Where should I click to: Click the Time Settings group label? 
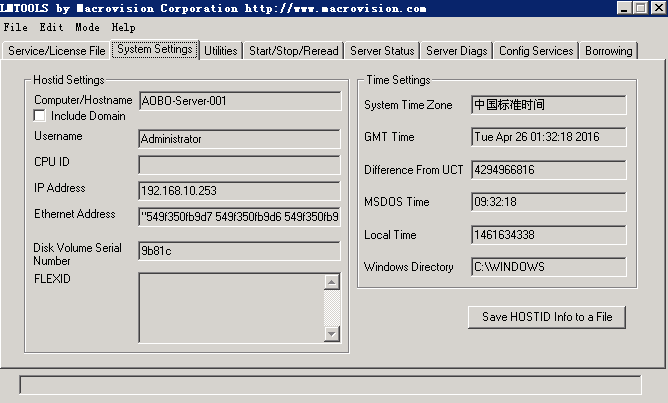[398, 80]
